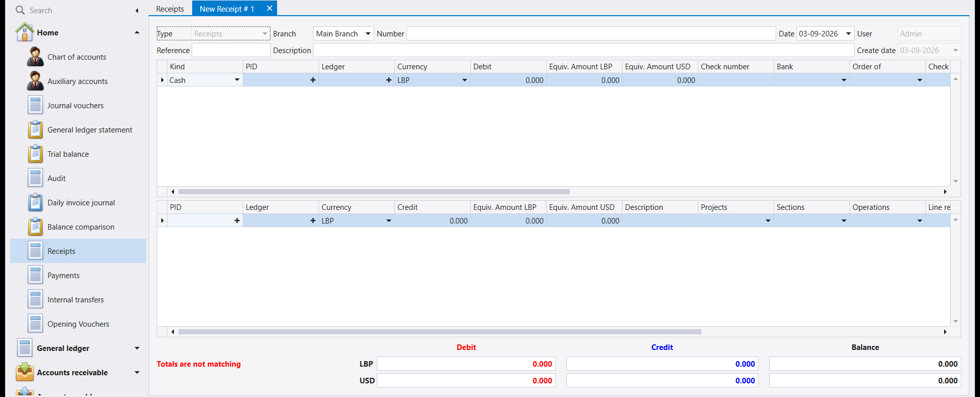Open the Bank dropdown
The width and height of the screenshot is (980, 397).
point(844,80)
